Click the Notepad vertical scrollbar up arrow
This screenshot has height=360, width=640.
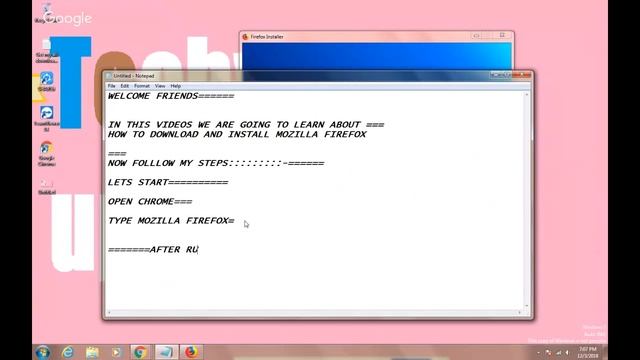[x=527, y=95]
